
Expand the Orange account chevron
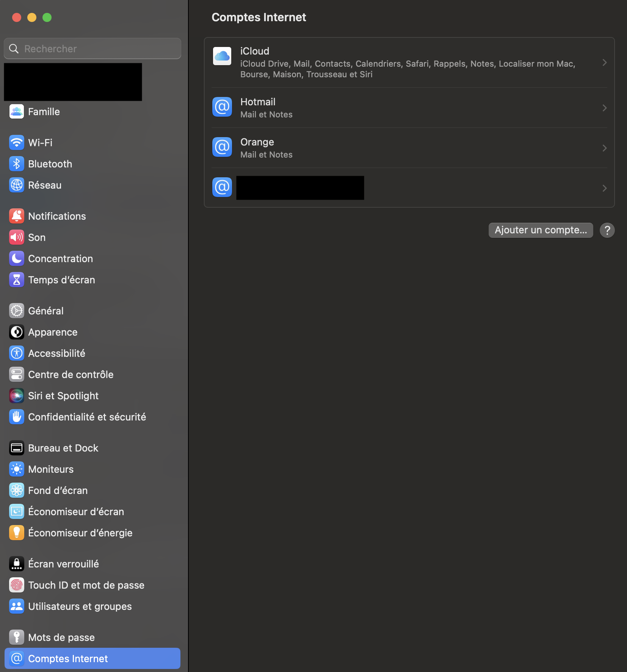(605, 148)
